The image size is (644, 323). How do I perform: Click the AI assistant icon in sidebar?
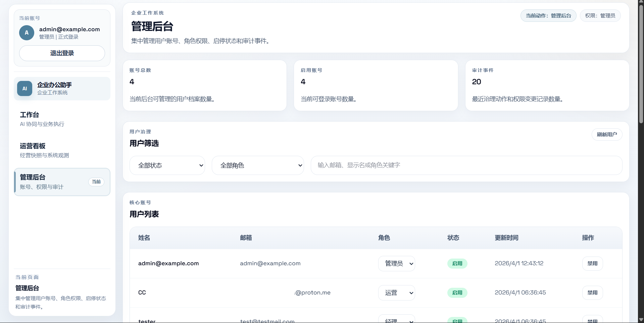pyautogui.click(x=24, y=88)
